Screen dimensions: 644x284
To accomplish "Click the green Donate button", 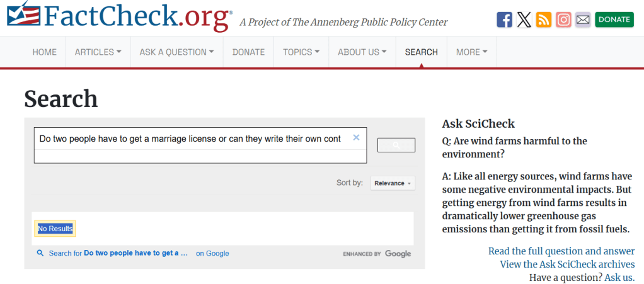I will (x=614, y=20).
